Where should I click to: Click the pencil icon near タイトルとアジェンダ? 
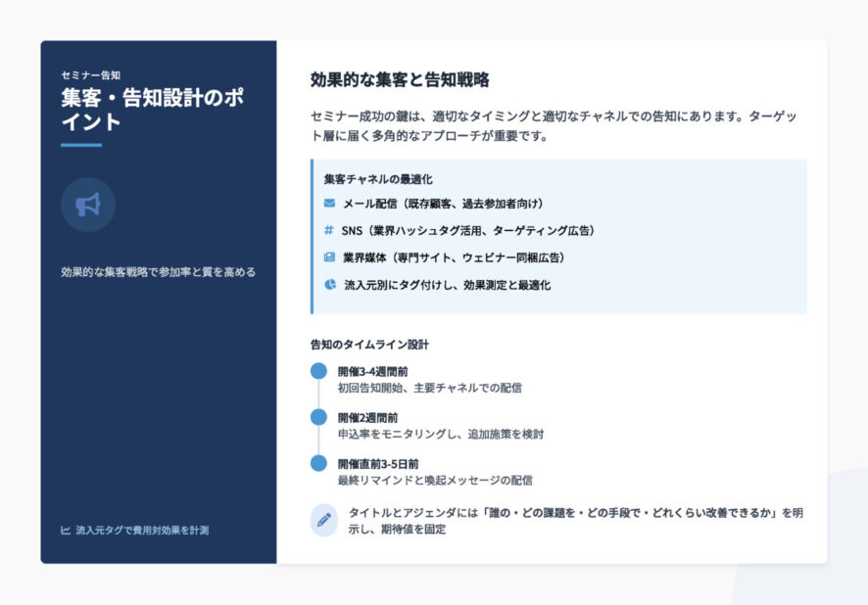tap(324, 520)
